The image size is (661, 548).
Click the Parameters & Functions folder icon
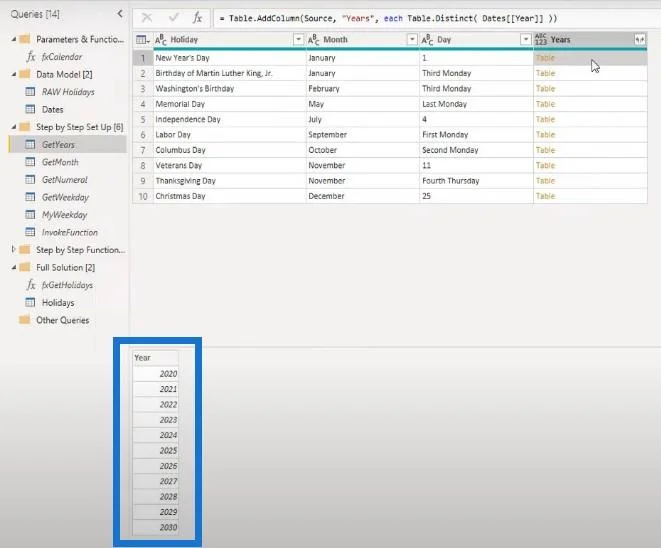click(25, 39)
